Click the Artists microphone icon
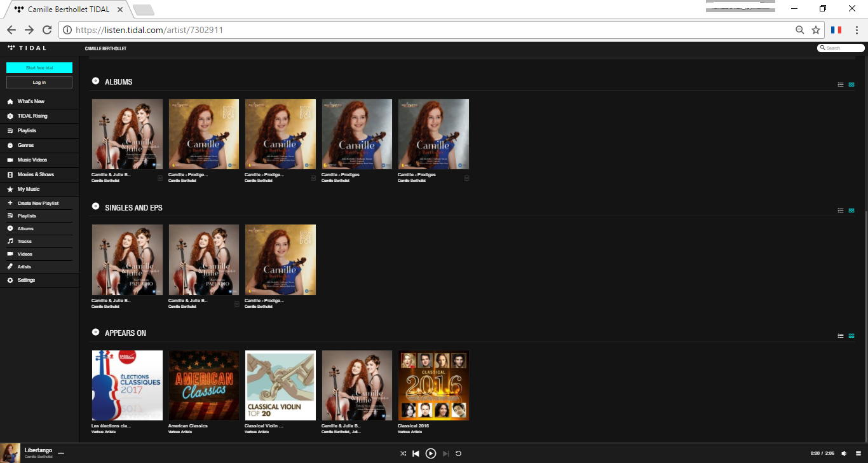868x463 pixels. pos(10,266)
